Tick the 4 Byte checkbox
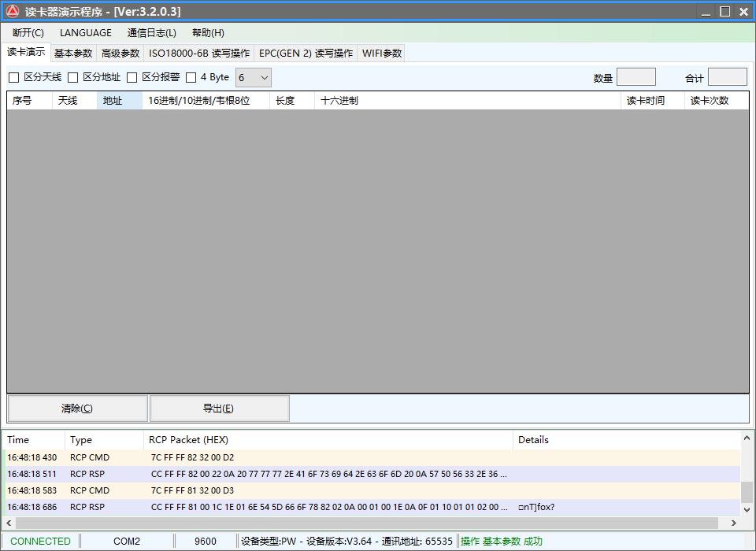756x551 pixels. (x=191, y=77)
